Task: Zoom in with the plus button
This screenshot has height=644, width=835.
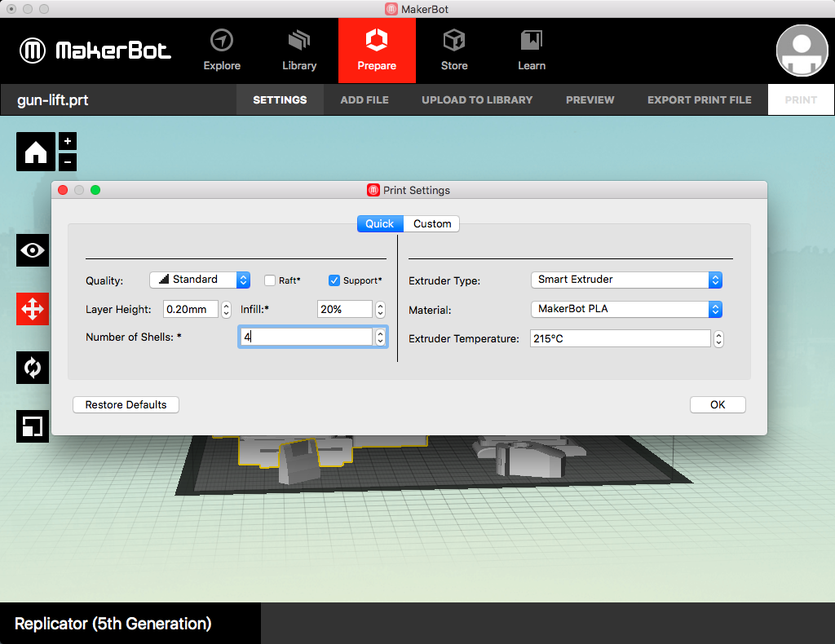Action: tap(68, 141)
